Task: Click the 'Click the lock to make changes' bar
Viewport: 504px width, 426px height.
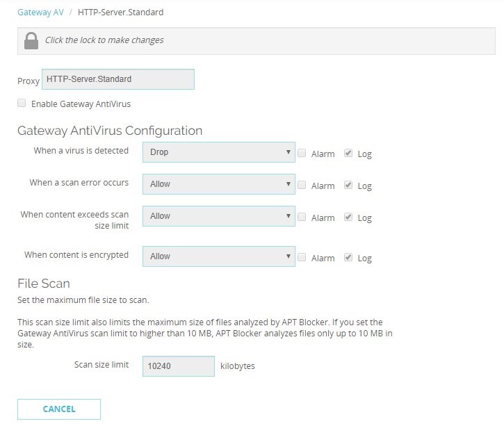Action: point(257,41)
